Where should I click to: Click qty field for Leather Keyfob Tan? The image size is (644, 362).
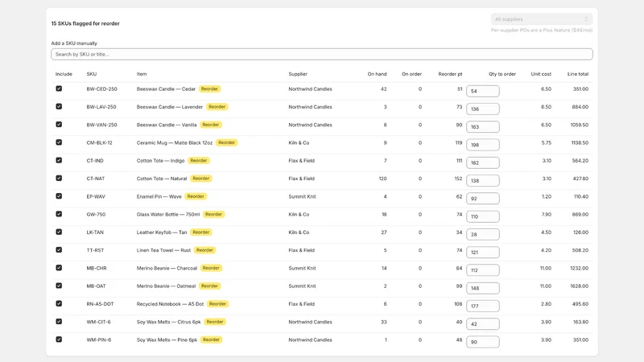482,234
